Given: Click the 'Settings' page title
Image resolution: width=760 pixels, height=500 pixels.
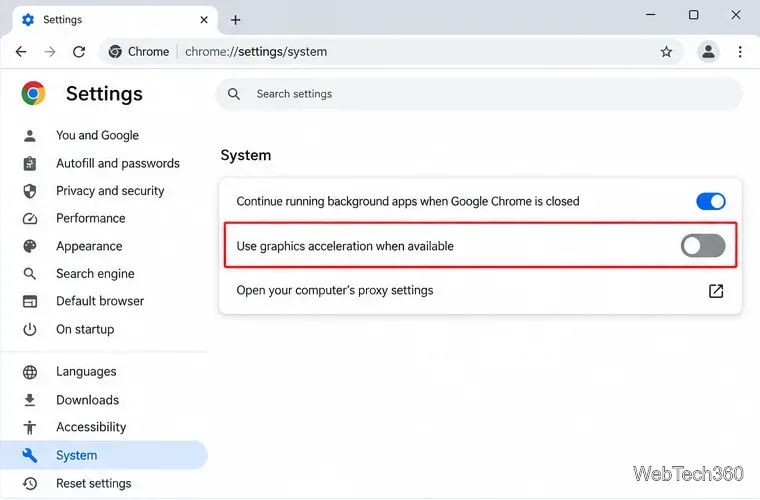Looking at the screenshot, I should [104, 94].
